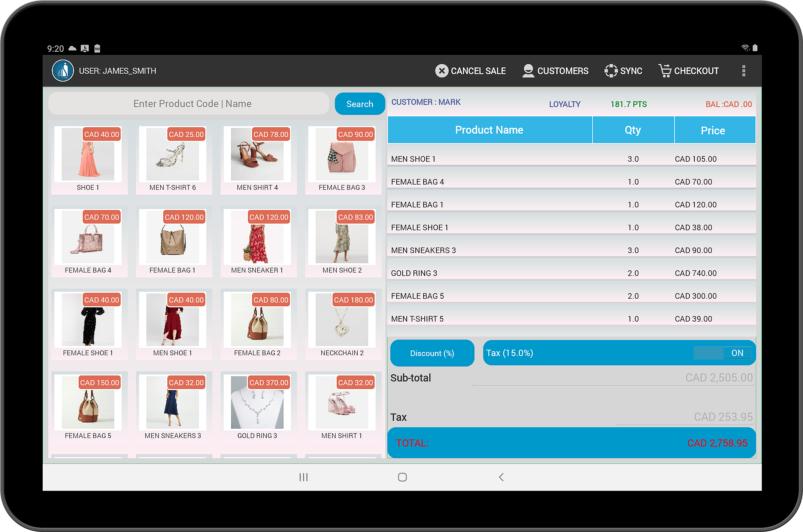Add GOLD RING 3 product thumbnail

point(257,403)
